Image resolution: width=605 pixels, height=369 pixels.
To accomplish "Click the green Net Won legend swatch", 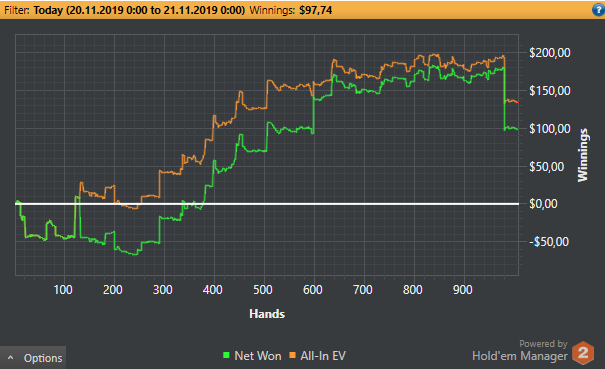I will click(226, 355).
